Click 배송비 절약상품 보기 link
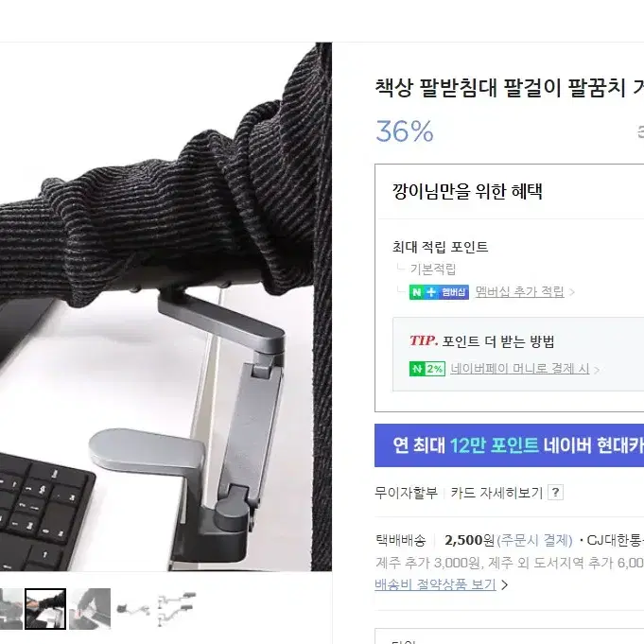 point(435,584)
